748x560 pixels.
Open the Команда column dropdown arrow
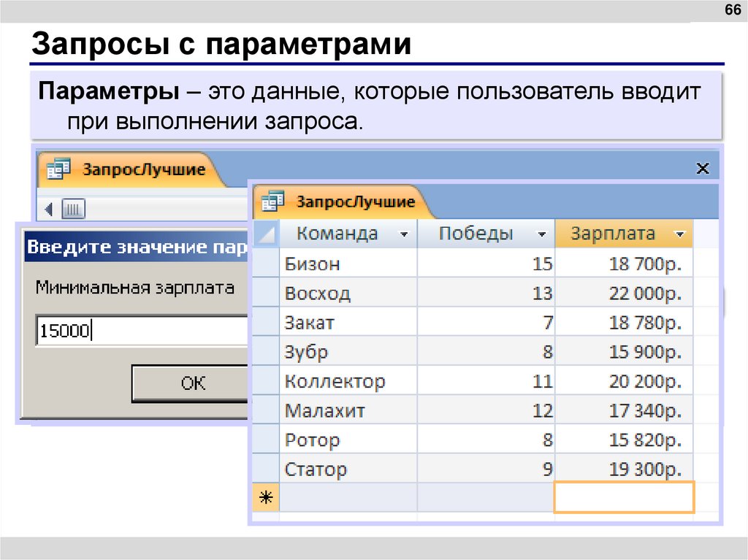click(x=404, y=234)
